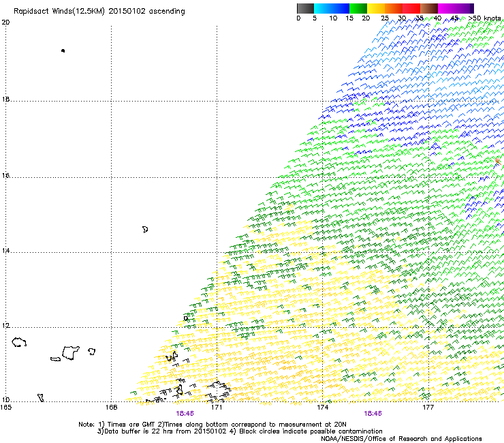Click the latitude label 20
Viewport: 504px width, 443px height.
5,22
